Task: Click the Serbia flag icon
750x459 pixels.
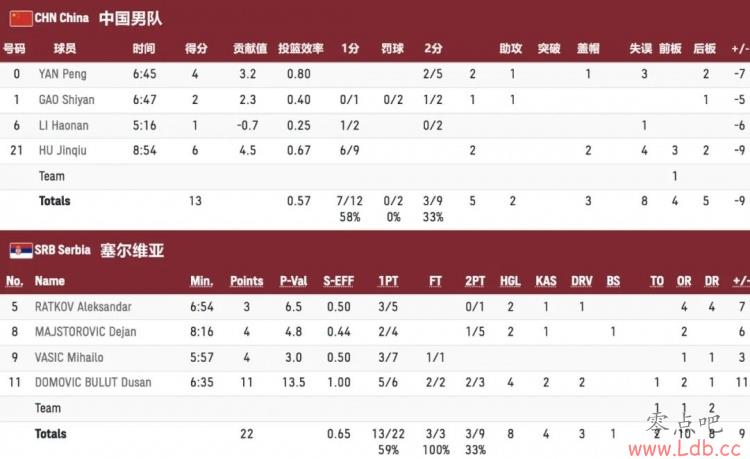Action: pos(21,250)
